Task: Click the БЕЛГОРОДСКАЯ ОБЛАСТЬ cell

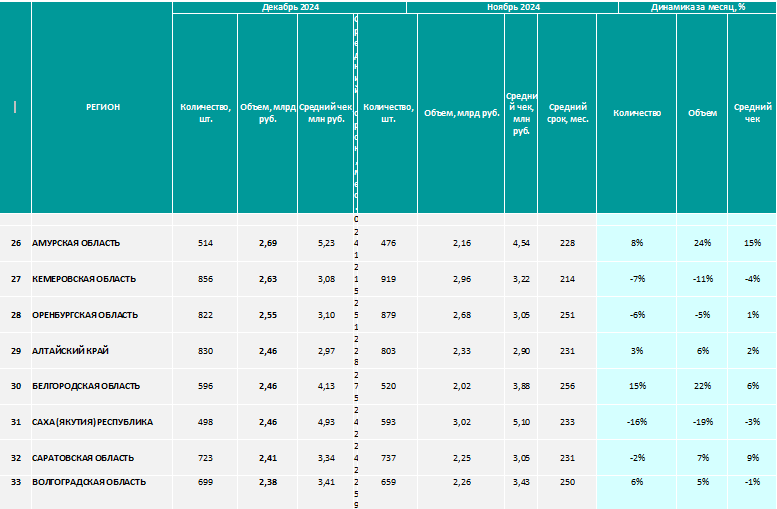Action: point(102,386)
